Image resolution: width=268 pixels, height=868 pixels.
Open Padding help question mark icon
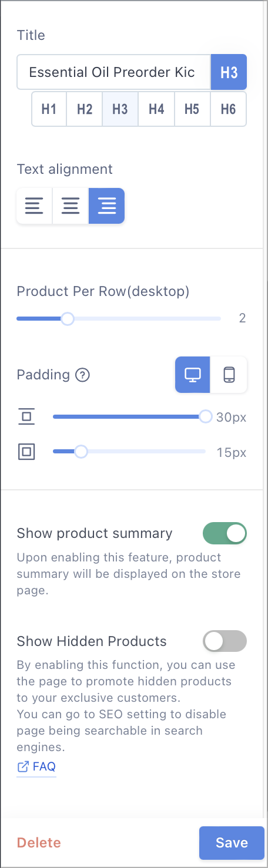tap(83, 375)
